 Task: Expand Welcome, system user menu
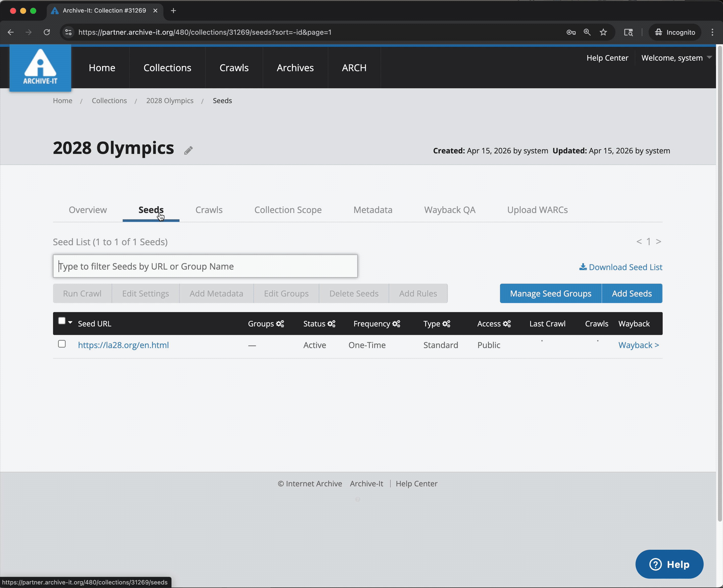point(676,58)
